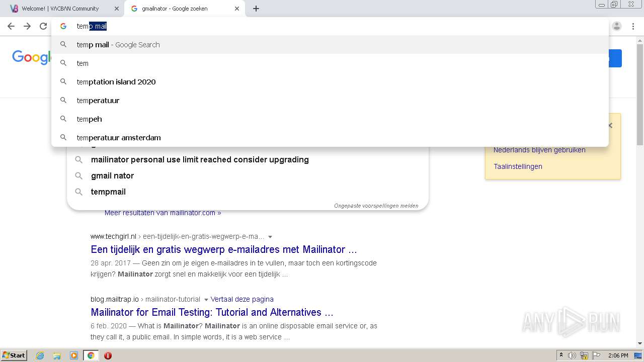Open Windows Explorer folder from taskbar
The height and width of the screenshot is (362, 644).
click(57, 355)
